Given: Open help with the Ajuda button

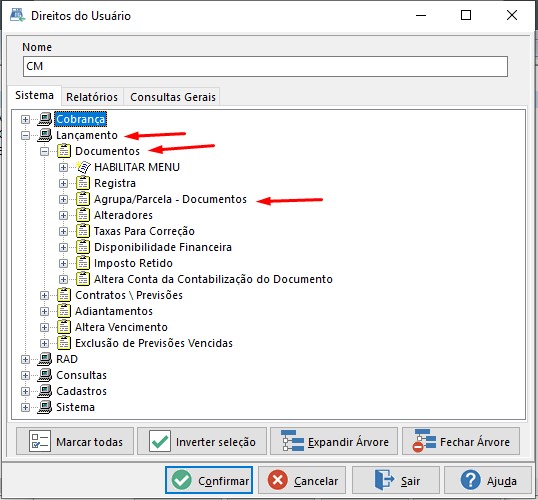Looking at the screenshot, I should pyautogui.click(x=488, y=480).
